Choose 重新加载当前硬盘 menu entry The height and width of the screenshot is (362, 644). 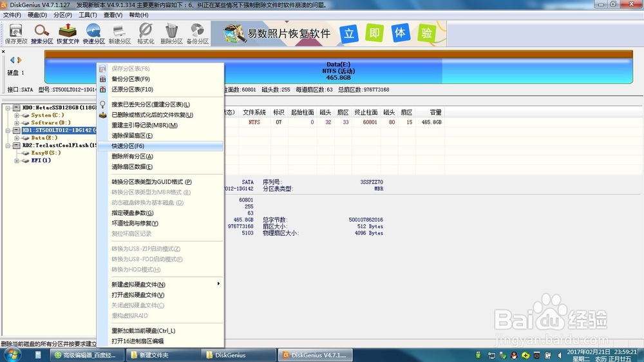tap(160, 331)
